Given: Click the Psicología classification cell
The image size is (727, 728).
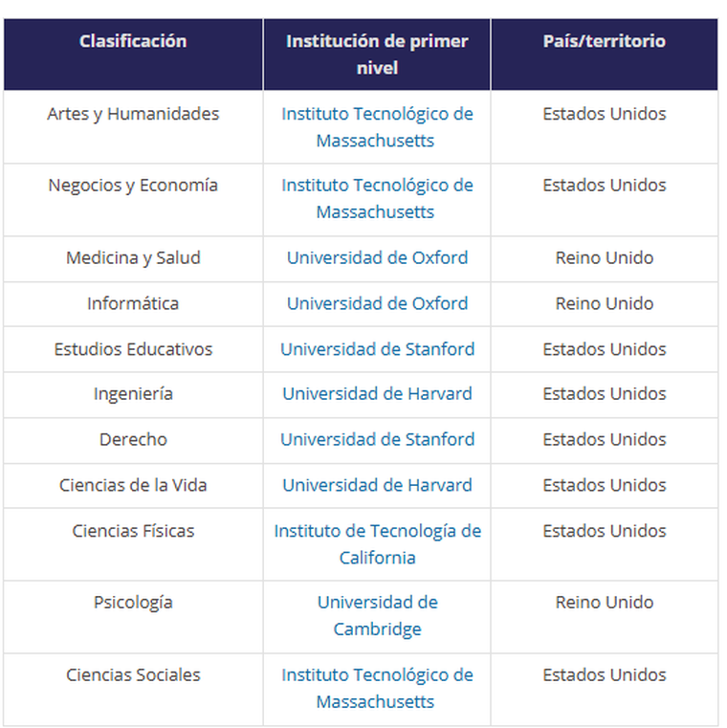Looking at the screenshot, I should [x=133, y=603].
